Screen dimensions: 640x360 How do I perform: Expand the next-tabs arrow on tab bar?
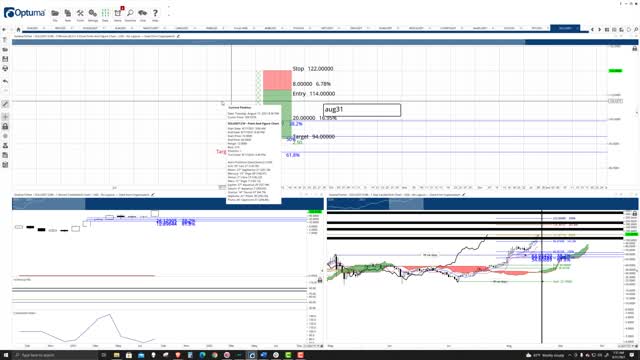coord(599,29)
